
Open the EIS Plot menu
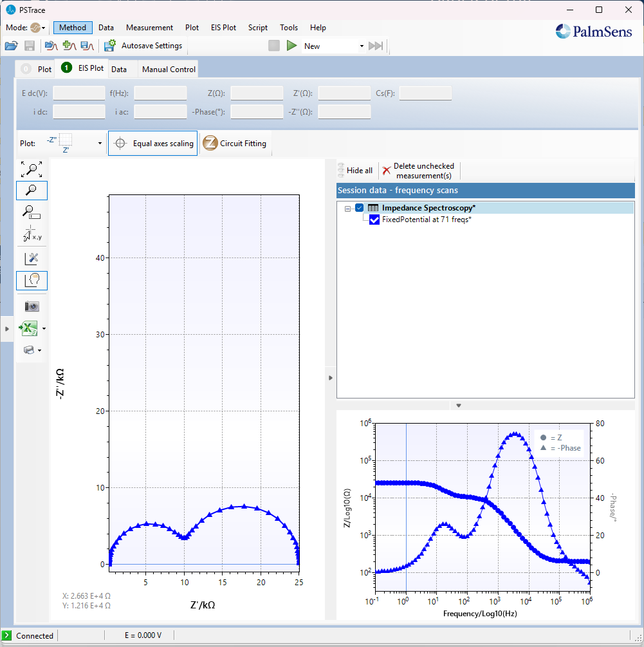pyautogui.click(x=223, y=28)
